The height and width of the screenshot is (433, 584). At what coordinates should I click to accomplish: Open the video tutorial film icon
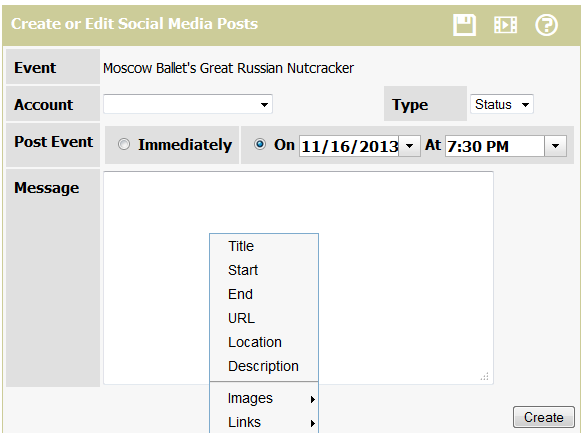[505, 25]
